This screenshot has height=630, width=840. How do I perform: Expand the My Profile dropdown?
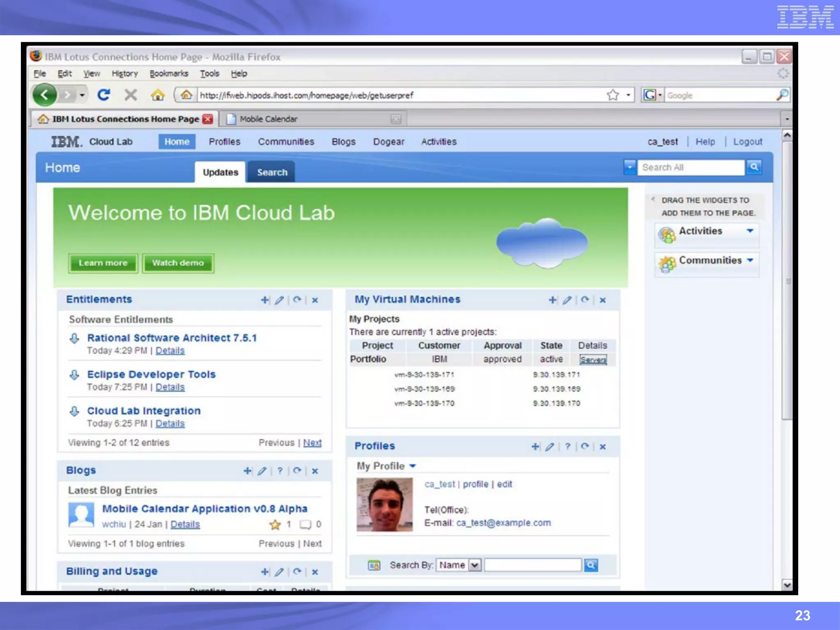coord(413,466)
